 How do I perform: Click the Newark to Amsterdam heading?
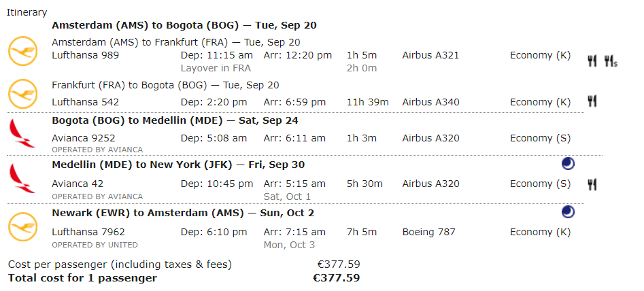pos(183,213)
